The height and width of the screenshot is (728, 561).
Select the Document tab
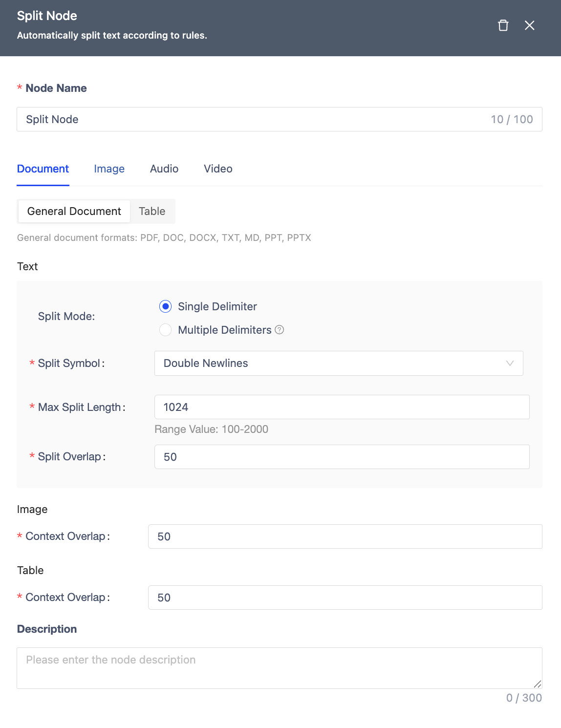coord(43,169)
